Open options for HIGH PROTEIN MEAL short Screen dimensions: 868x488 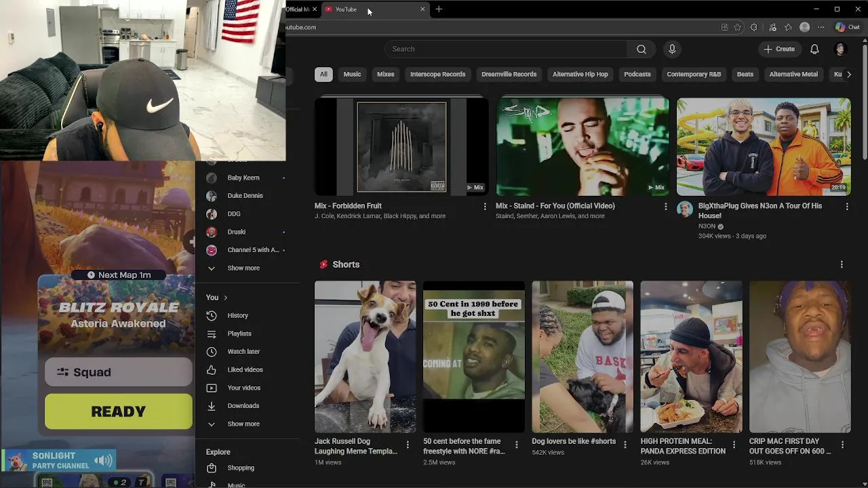click(734, 445)
